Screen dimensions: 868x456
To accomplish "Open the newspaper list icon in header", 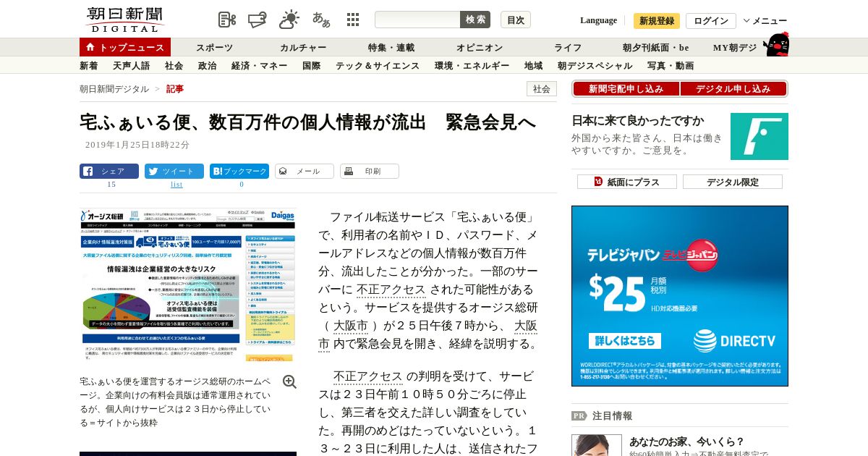I will click(227, 20).
